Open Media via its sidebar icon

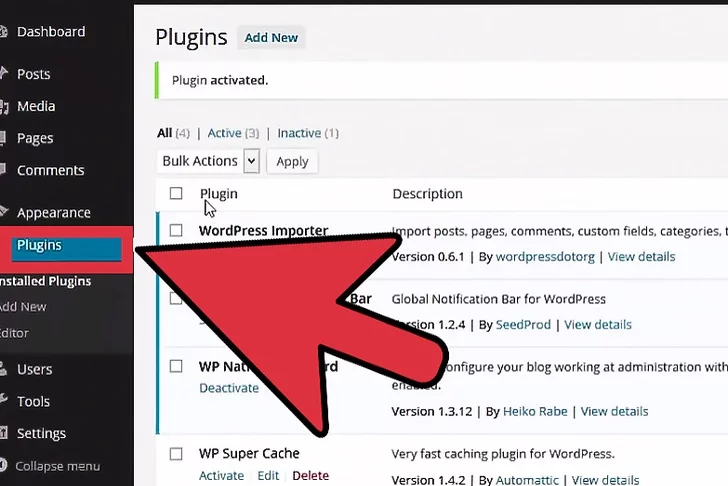[3, 106]
